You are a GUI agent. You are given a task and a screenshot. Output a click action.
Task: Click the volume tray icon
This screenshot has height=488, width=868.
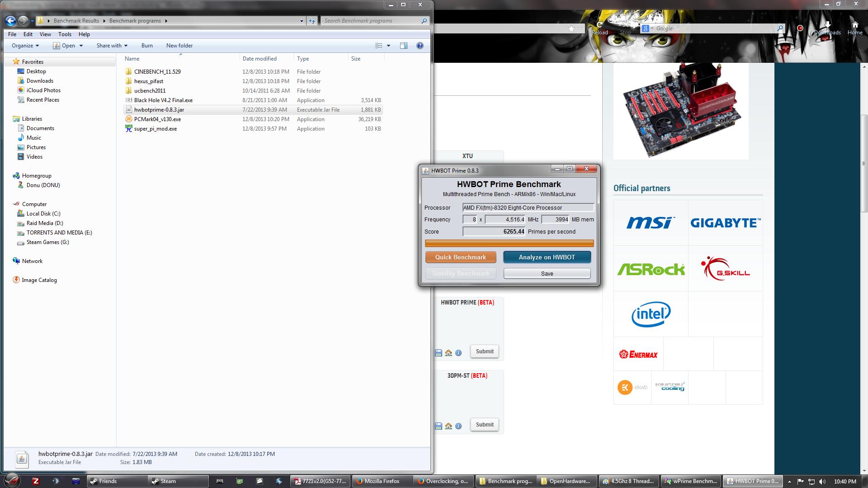tap(822, 482)
